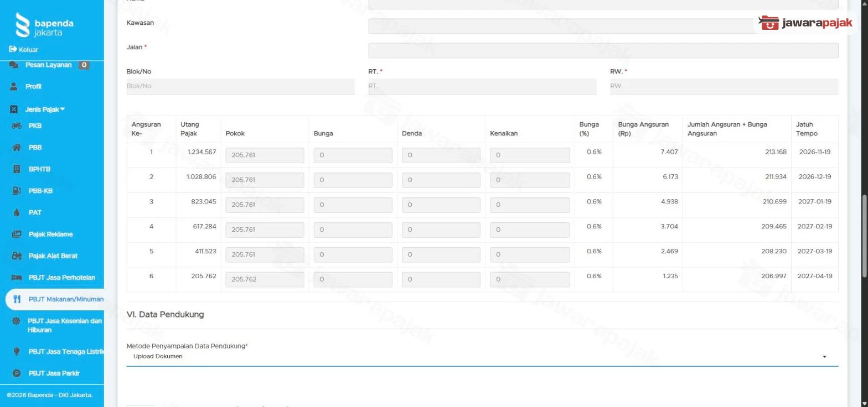This screenshot has height=407, width=868.
Task: Click the Profil user icon
Action: coord(14,87)
